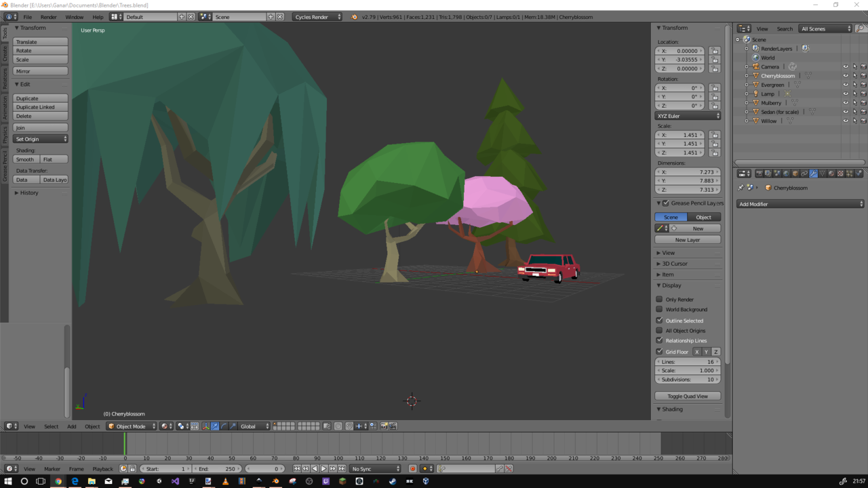Viewport: 868px width, 488px height.
Task: Select the scale manipulator icon
Action: tap(233, 426)
